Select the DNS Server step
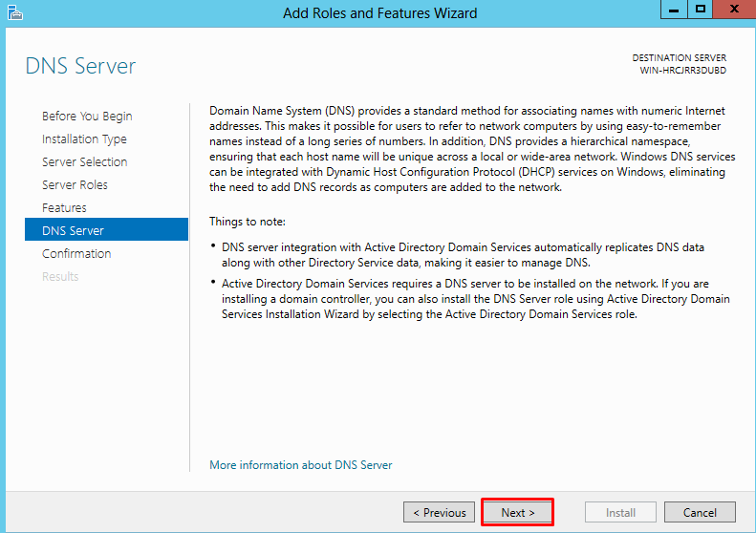Image resolution: width=756 pixels, height=533 pixels. [106, 229]
